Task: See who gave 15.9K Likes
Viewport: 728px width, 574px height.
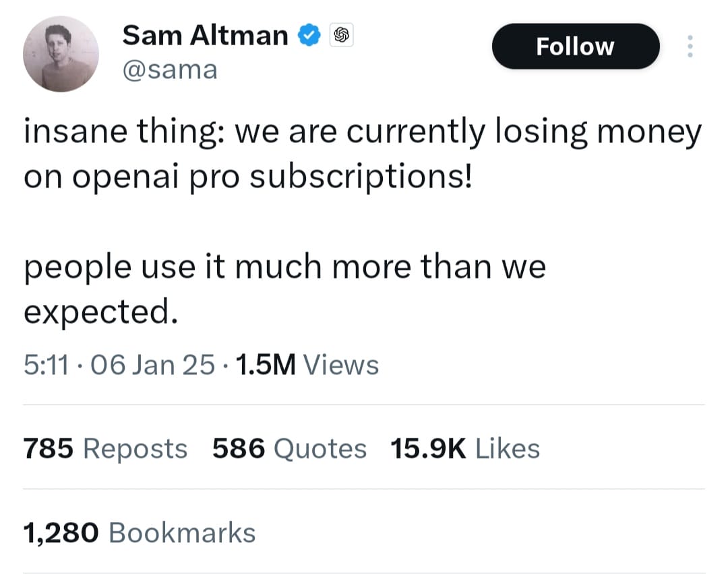Action: click(x=464, y=449)
